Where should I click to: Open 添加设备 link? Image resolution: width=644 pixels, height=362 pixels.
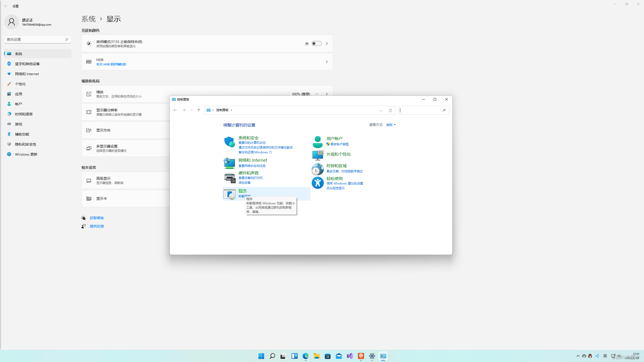245,183
